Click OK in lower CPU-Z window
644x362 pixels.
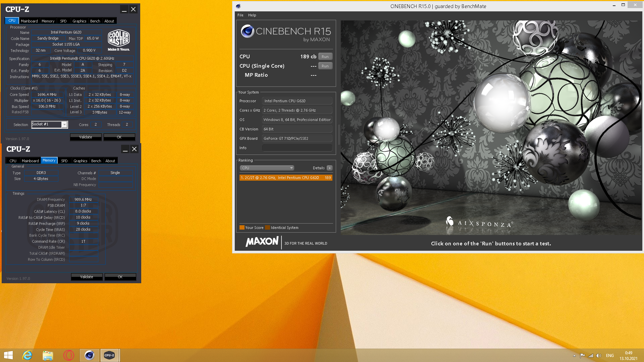click(x=120, y=277)
